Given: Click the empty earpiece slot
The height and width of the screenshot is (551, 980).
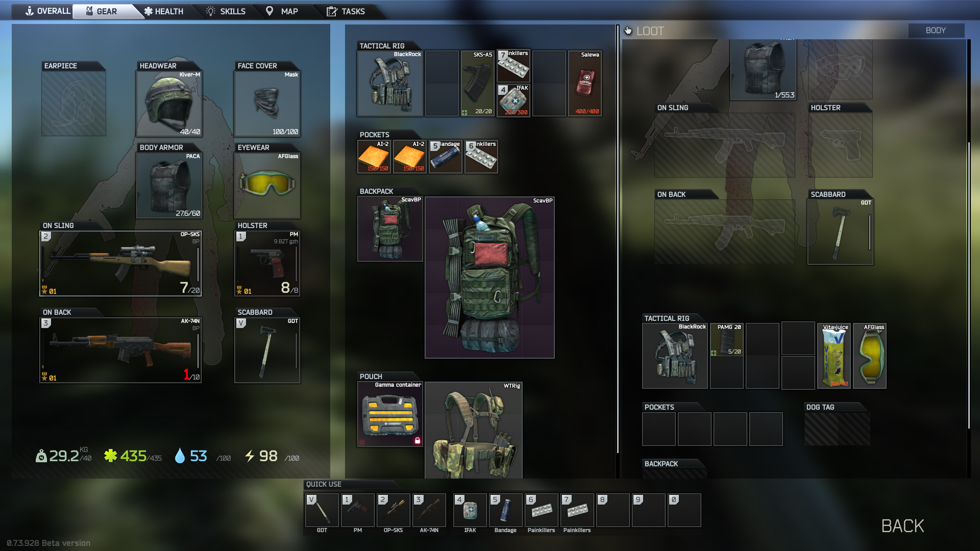Looking at the screenshot, I should 73,104.
